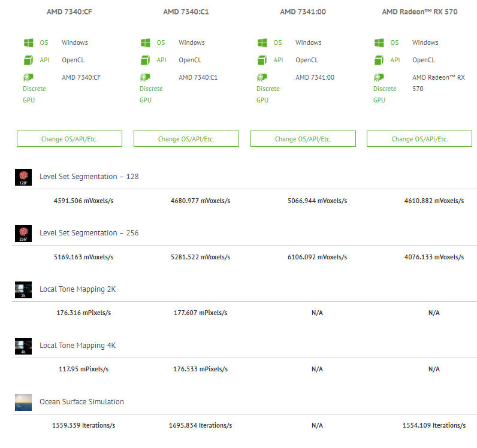Click OpenCL value under AMD 7340:CF
477x448 pixels.
[73, 60]
